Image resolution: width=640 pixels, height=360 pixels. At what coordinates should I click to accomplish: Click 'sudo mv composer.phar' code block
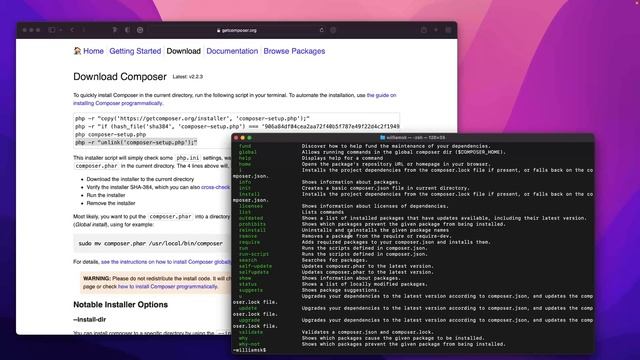151,243
